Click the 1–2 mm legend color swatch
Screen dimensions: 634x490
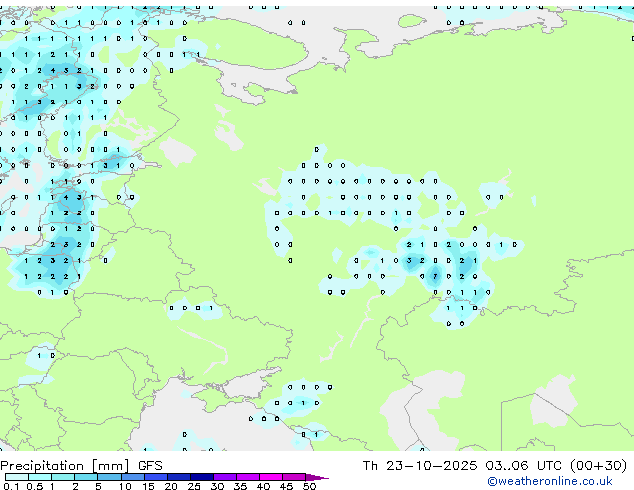click(63, 477)
